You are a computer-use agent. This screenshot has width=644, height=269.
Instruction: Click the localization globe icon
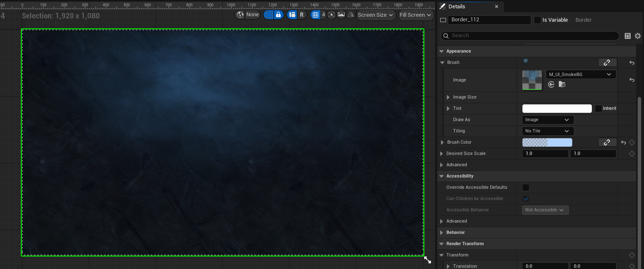pyautogui.click(x=240, y=15)
